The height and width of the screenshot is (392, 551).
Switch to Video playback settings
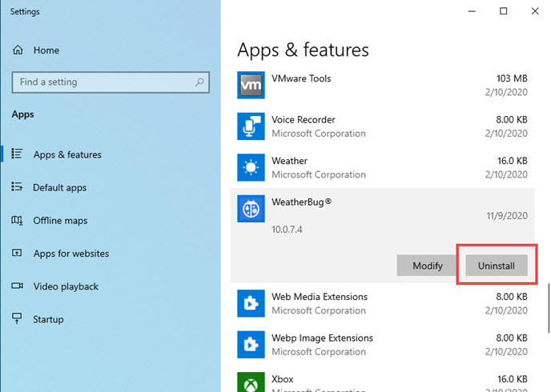tap(66, 286)
